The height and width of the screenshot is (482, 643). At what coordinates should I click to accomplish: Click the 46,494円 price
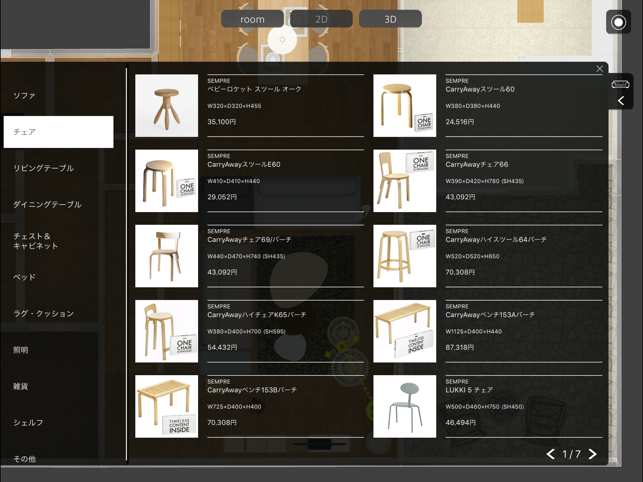461,423
